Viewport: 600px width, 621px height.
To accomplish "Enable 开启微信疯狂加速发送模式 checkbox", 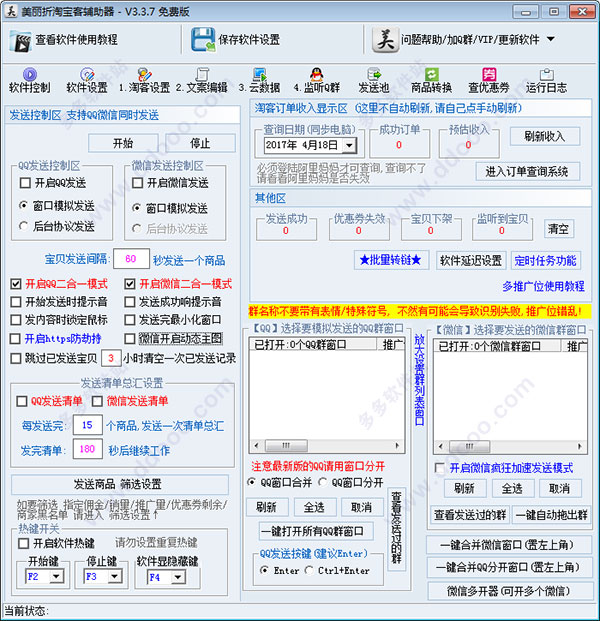I will tap(440, 468).
